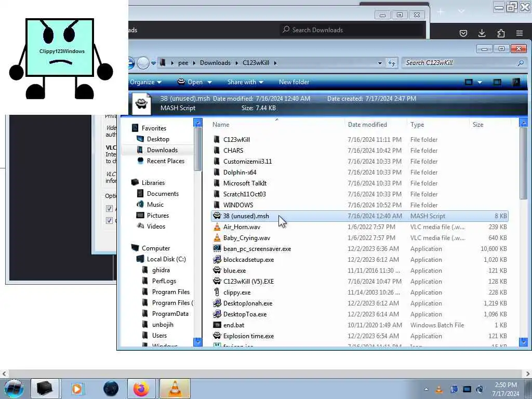Select C123wKill (V5).EXE file

tap(248, 281)
